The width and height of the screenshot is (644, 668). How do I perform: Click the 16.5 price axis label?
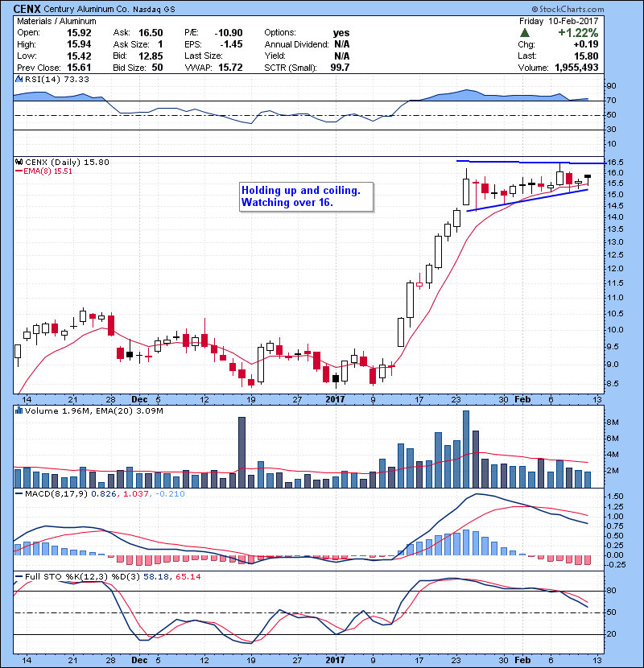click(615, 163)
